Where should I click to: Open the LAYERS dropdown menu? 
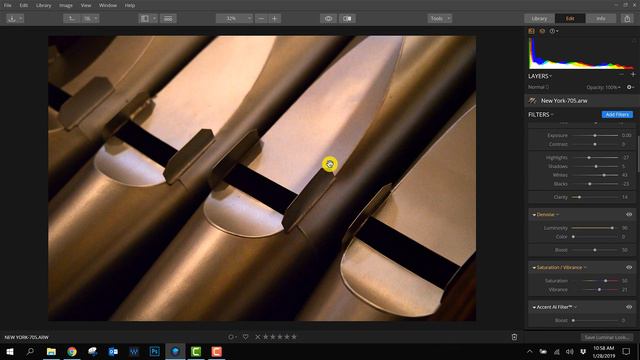[540, 76]
